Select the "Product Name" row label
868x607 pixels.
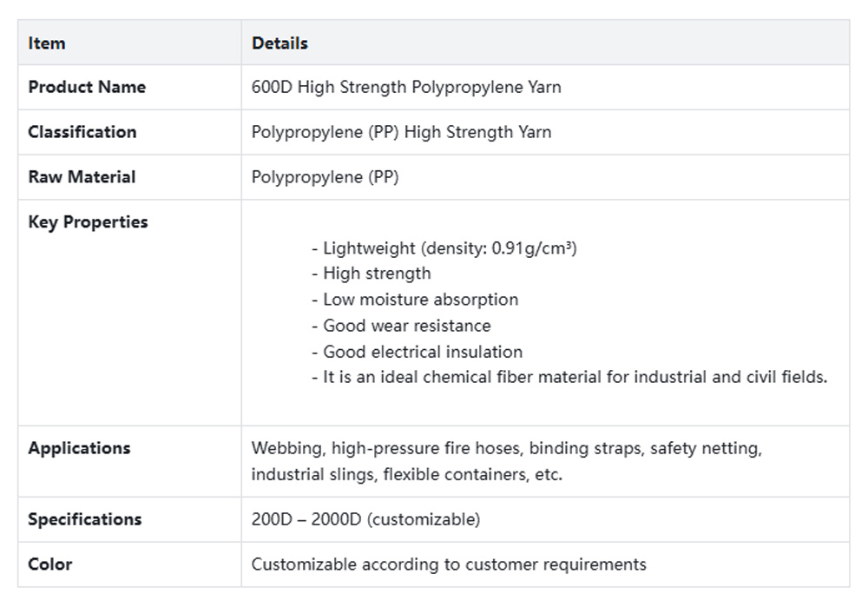point(87,87)
